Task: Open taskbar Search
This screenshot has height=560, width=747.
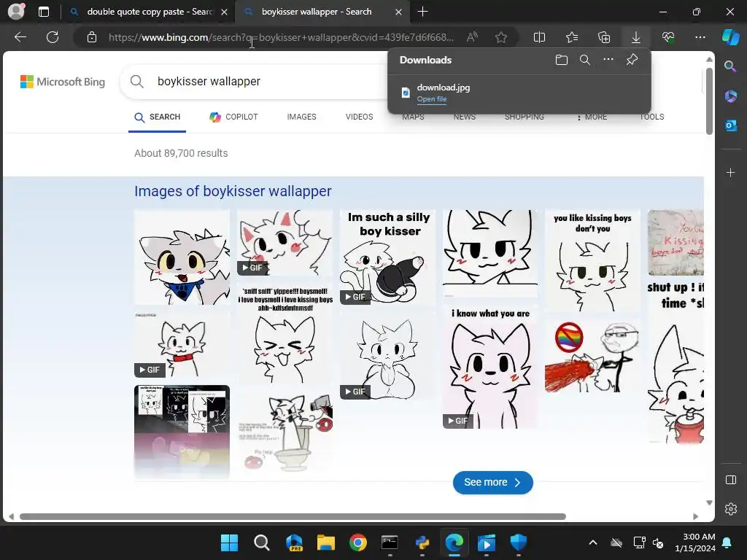Action: (x=262, y=542)
